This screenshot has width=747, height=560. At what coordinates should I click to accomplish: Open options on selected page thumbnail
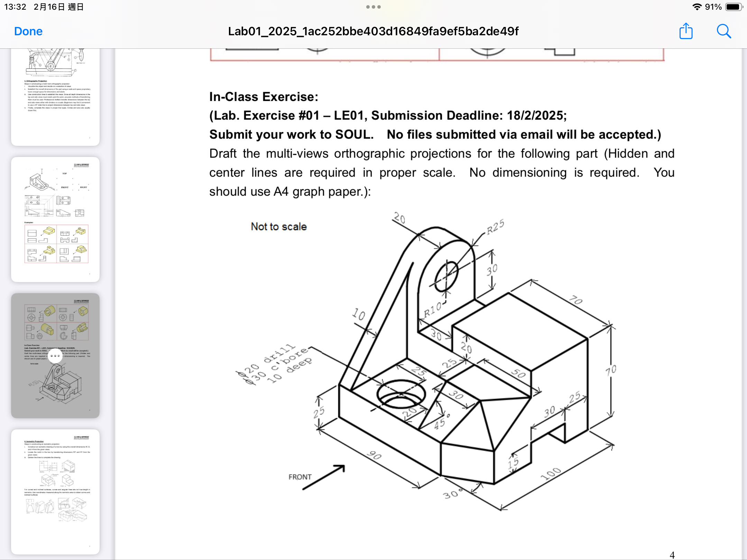[x=55, y=356]
